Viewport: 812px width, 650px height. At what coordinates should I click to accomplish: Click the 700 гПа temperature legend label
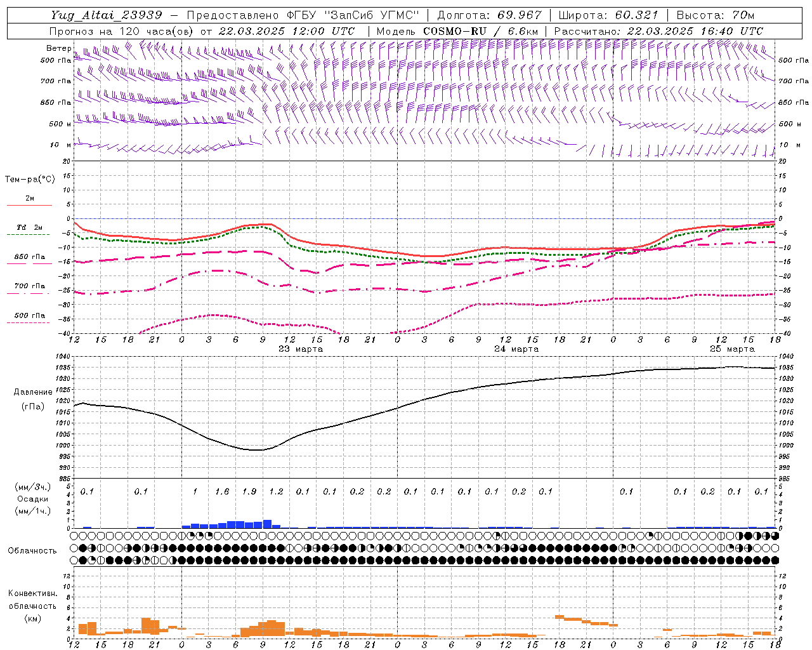click(x=30, y=286)
